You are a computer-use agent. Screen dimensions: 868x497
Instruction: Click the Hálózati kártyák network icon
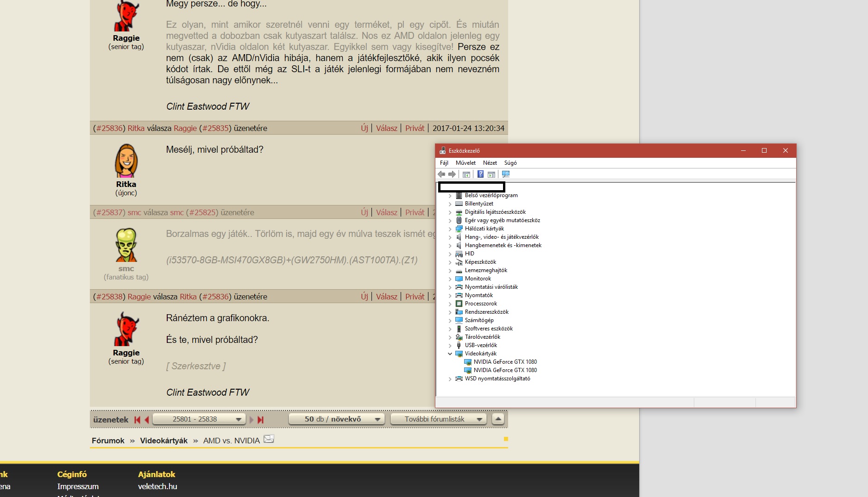pyautogui.click(x=459, y=229)
